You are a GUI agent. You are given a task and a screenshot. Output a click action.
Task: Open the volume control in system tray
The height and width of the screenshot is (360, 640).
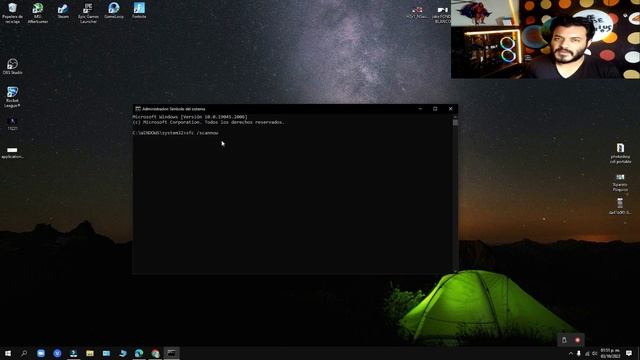(x=595, y=353)
